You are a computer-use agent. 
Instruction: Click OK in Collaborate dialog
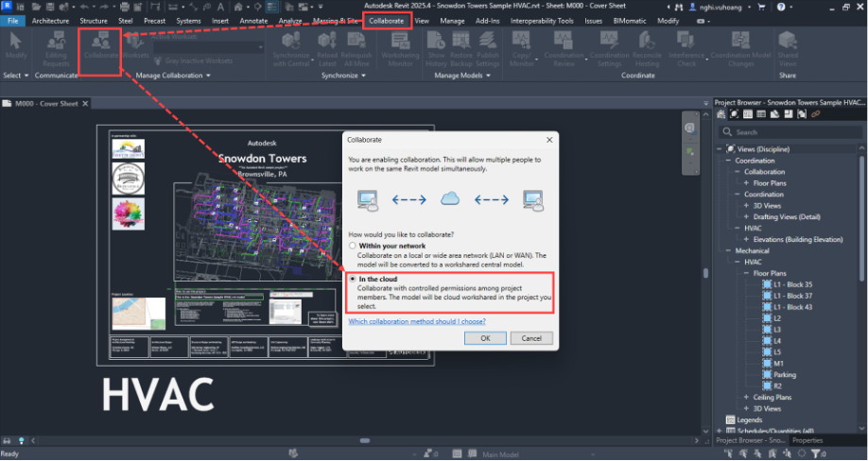485,338
